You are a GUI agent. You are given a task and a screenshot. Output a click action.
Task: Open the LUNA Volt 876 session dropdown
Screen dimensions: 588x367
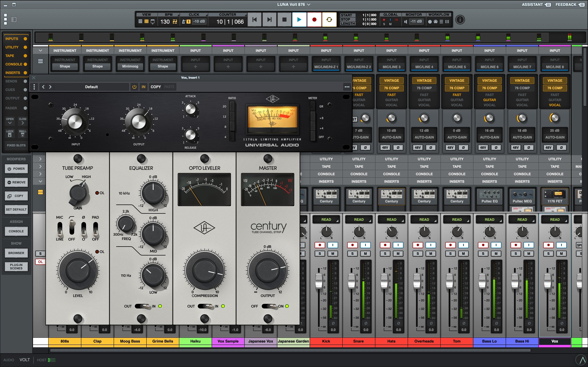tap(294, 4)
